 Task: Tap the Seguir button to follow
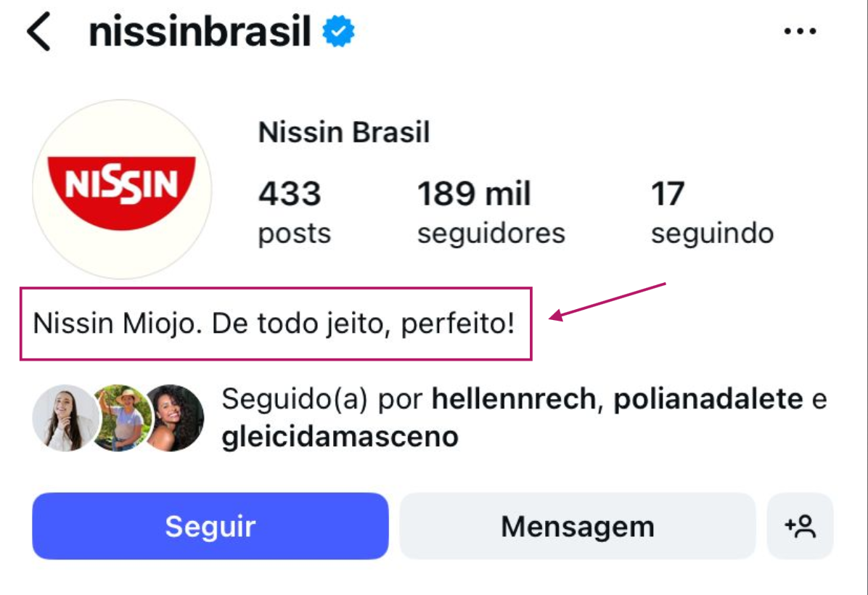(210, 525)
